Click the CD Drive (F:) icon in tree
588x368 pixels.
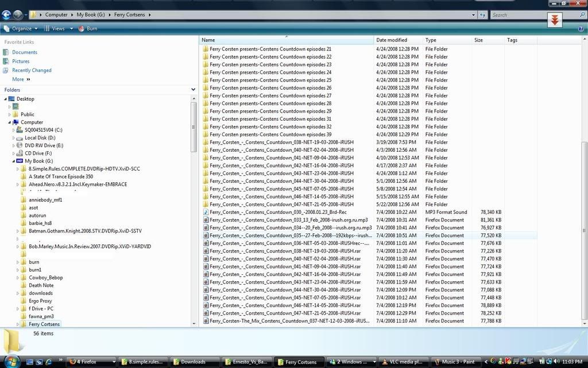point(20,153)
